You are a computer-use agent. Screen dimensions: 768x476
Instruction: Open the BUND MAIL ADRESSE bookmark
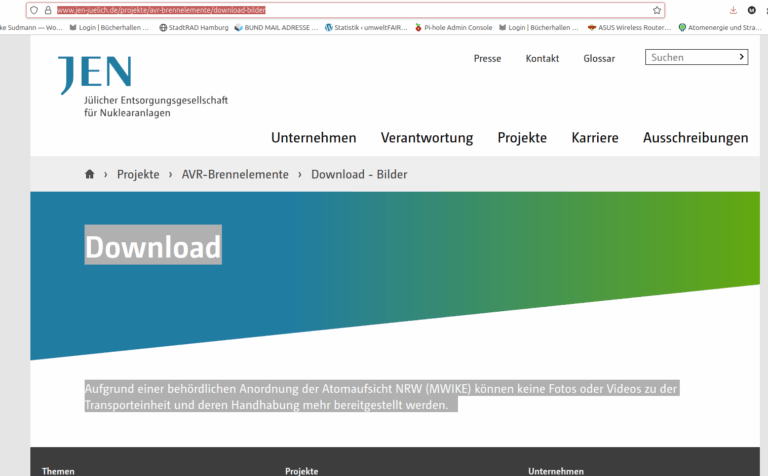(x=277, y=27)
